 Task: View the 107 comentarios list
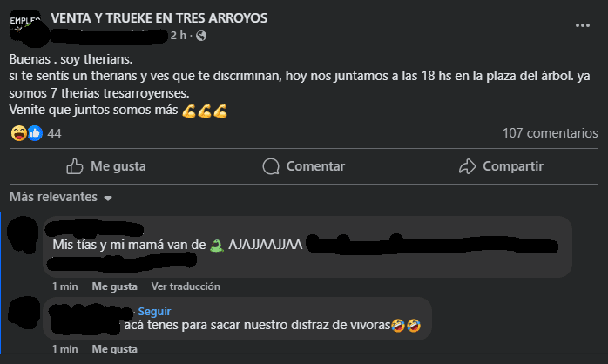[x=550, y=133]
